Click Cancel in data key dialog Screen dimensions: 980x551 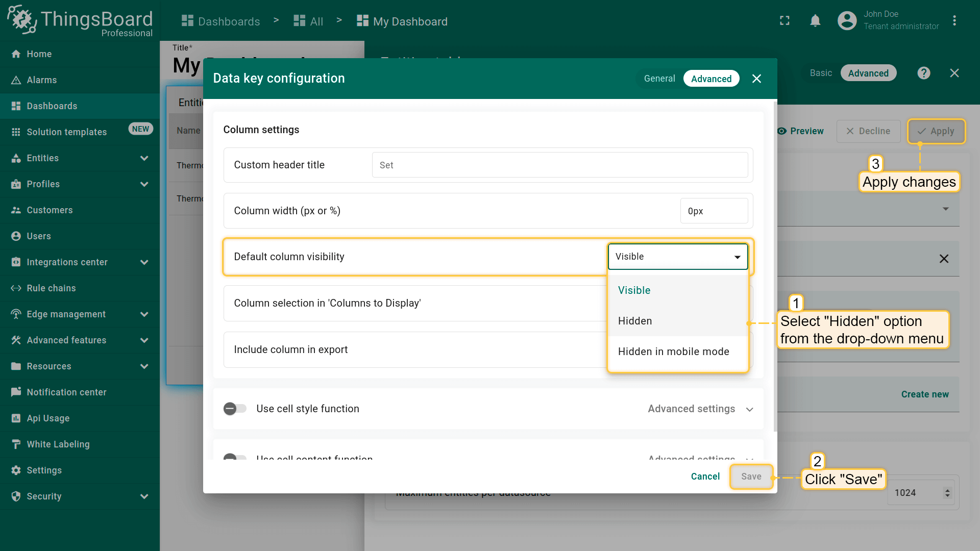pyautogui.click(x=705, y=477)
